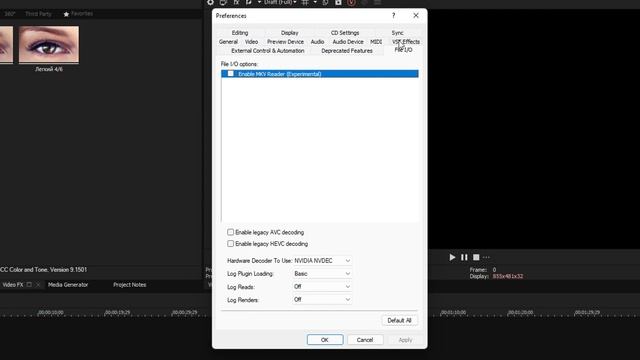The image size is (640, 360).
Task: Click the Default All button
Action: (399, 320)
